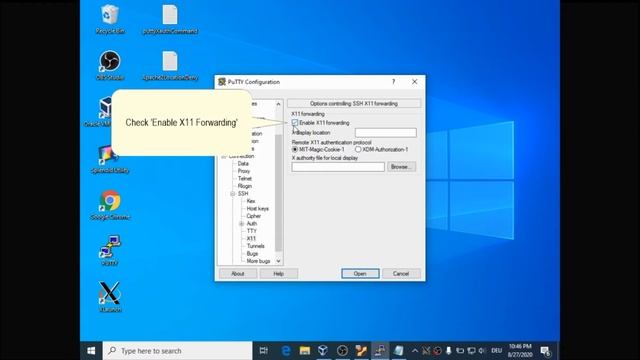Screen dimensions: 640x360
Task: Select Bugs under SSH
Action: pos(252,253)
